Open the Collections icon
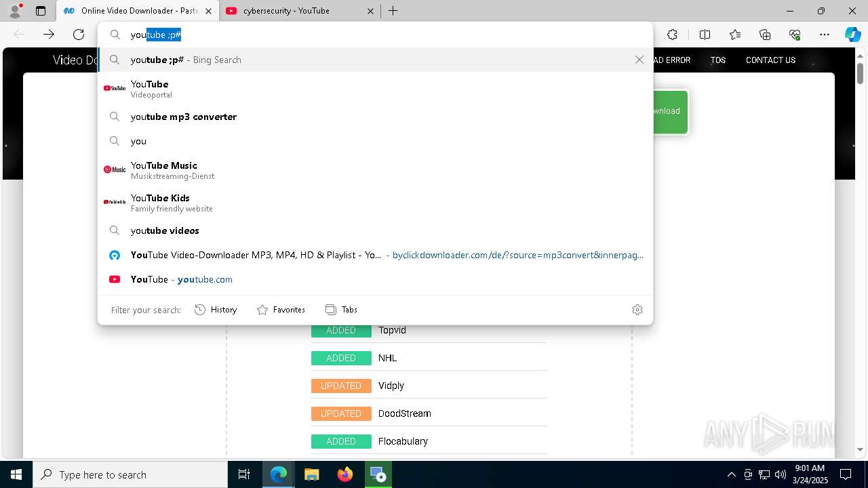Viewport: 868px width, 488px height. coord(765,35)
